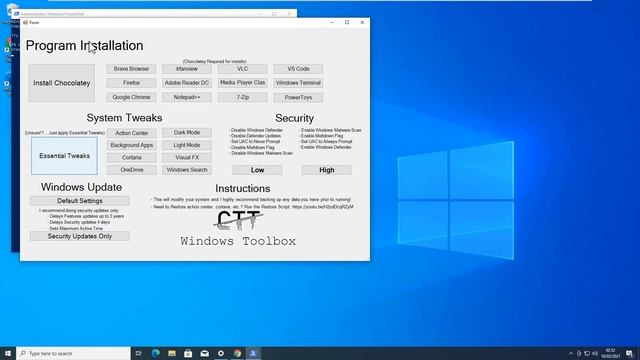Screen dimensions: 640x360
Task: Open the notification center icon
Action: click(630, 353)
